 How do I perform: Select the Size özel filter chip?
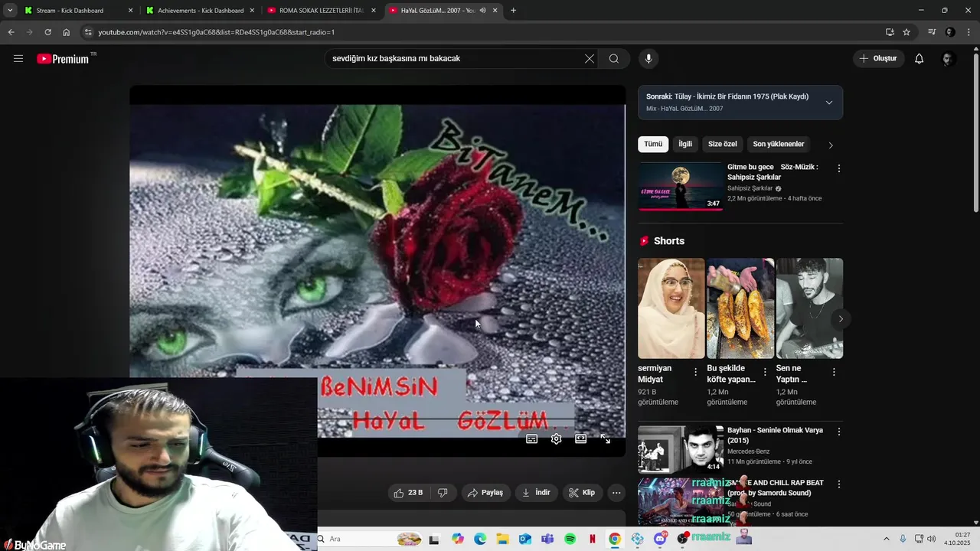coord(723,144)
